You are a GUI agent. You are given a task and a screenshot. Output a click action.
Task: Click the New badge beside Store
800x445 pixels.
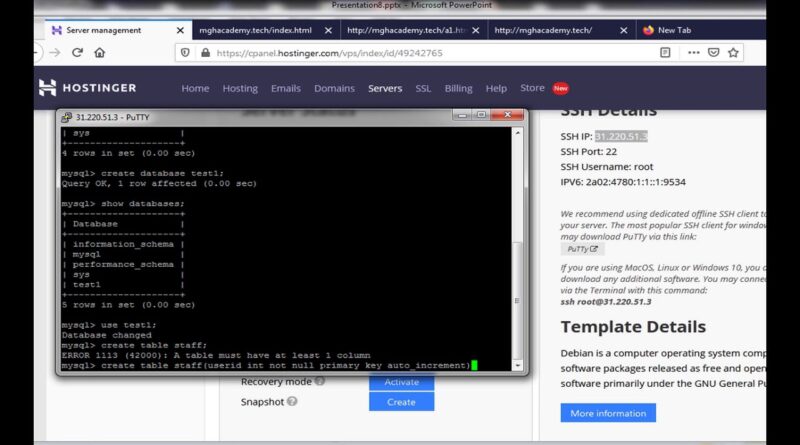(x=560, y=88)
